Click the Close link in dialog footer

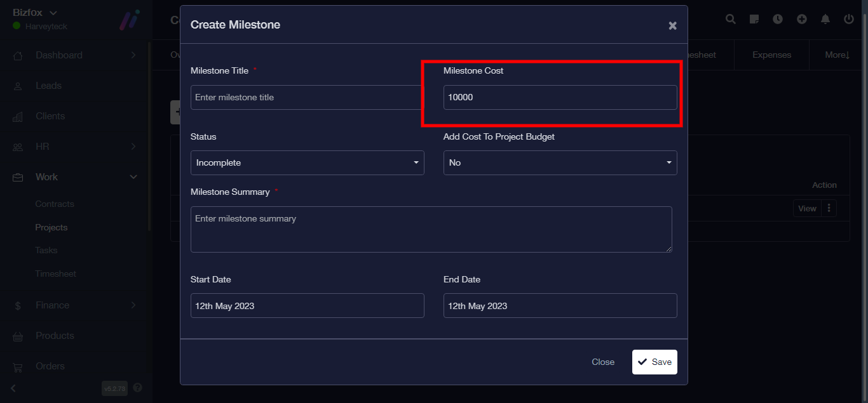pyautogui.click(x=603, y=362)
